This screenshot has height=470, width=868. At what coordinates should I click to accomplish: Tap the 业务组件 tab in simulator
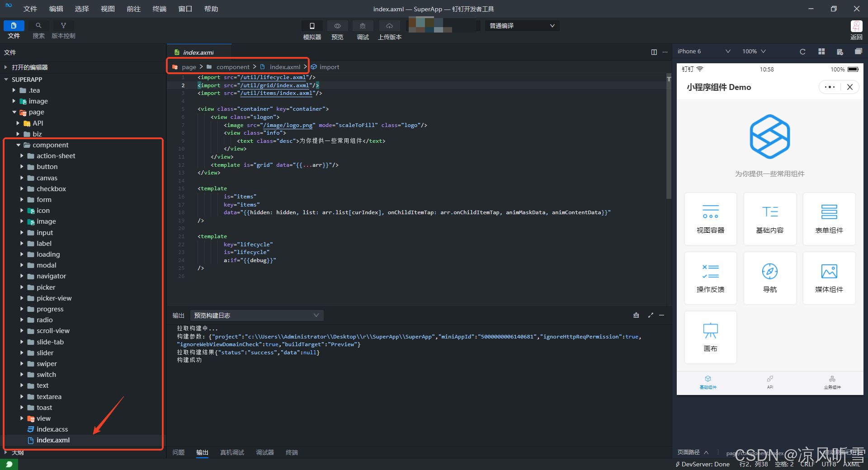[832, 382]
